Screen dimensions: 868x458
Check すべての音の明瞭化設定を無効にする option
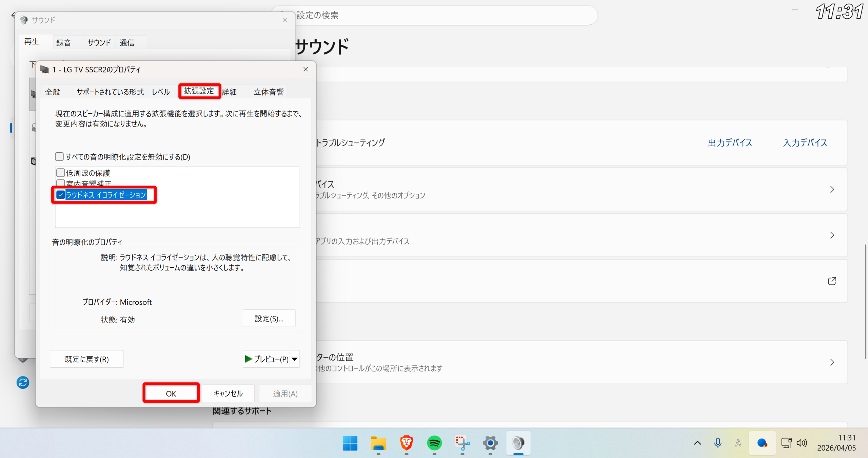click(59, 156)
